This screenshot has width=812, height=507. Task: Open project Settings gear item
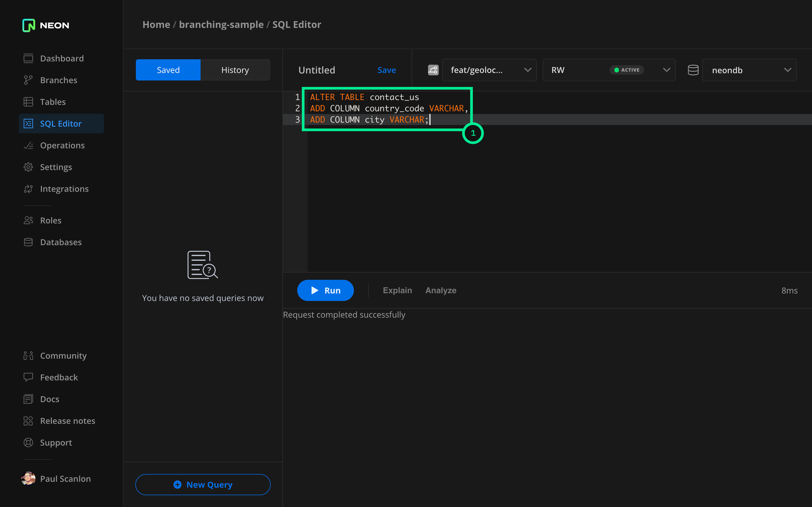56,167
